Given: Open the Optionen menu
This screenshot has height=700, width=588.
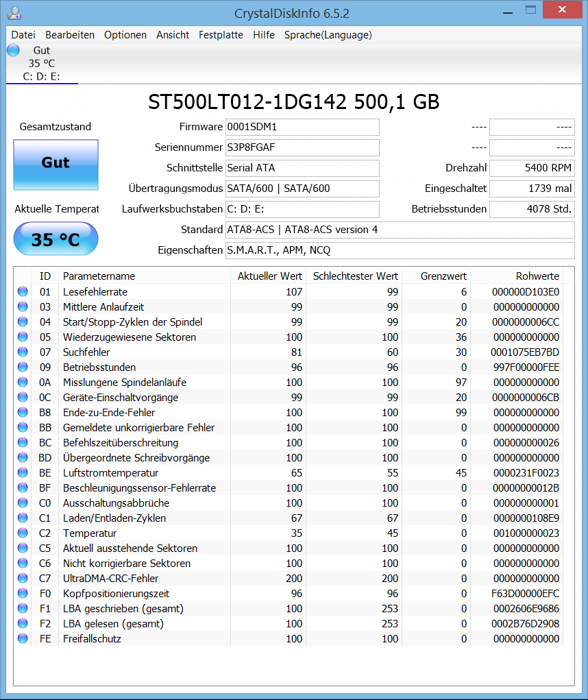Looking at the screenshot, I should [125, 35].
